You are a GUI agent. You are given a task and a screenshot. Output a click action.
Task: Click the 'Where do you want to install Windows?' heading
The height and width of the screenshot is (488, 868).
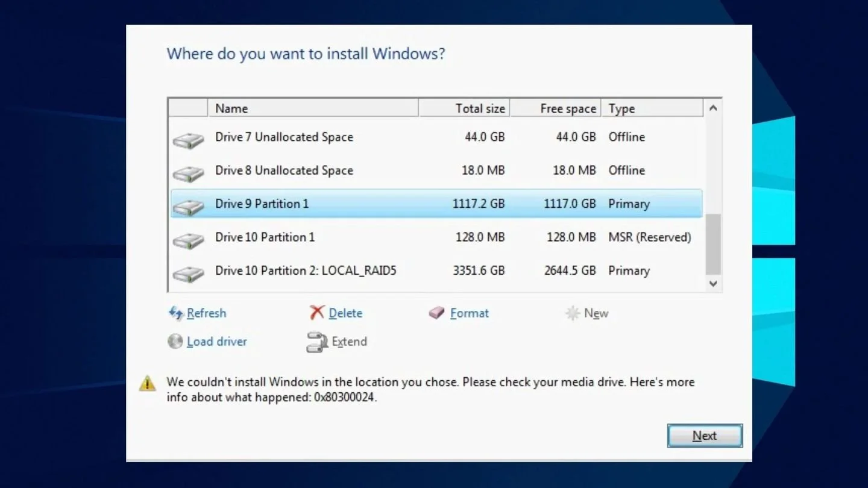click(x=306, y=54)
